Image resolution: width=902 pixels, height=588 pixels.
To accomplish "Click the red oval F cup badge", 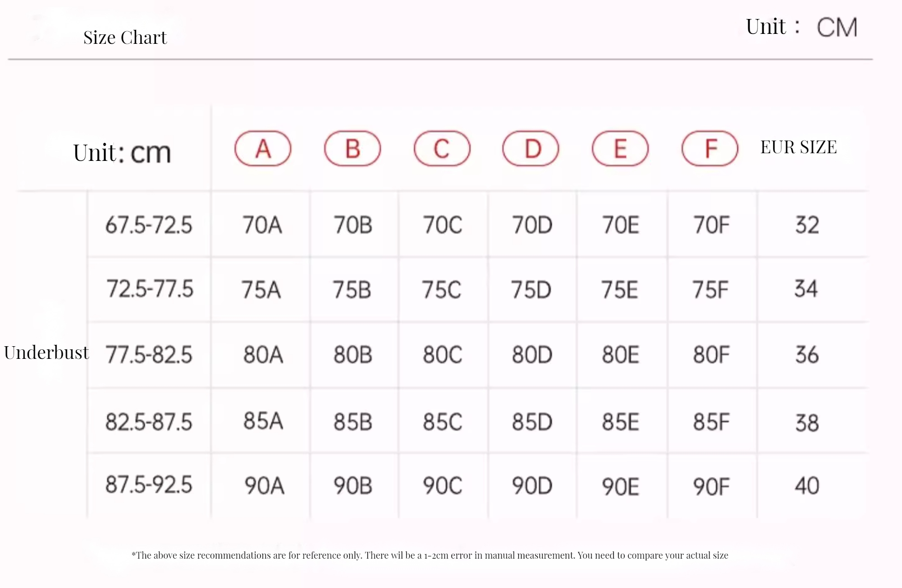I will 709,148.
